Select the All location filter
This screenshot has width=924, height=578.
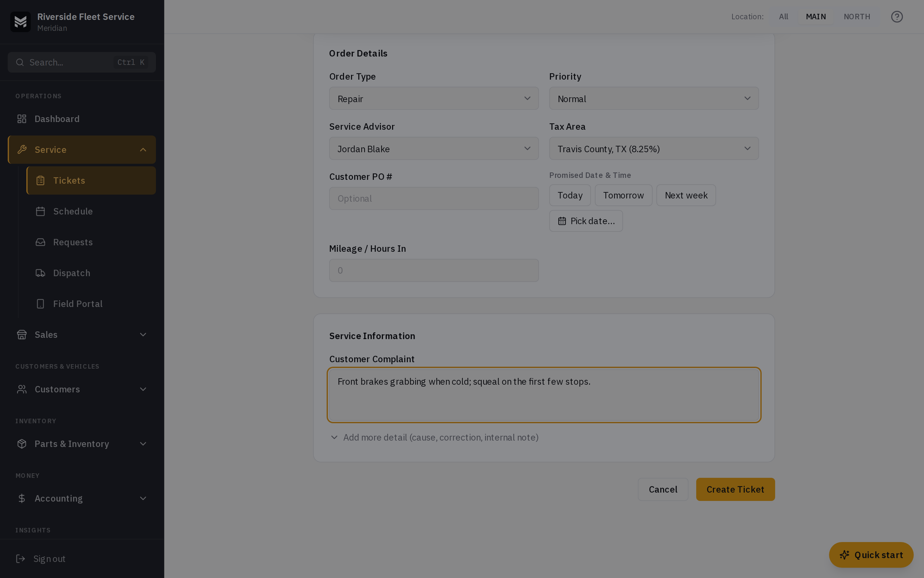(x=783, y=16)
